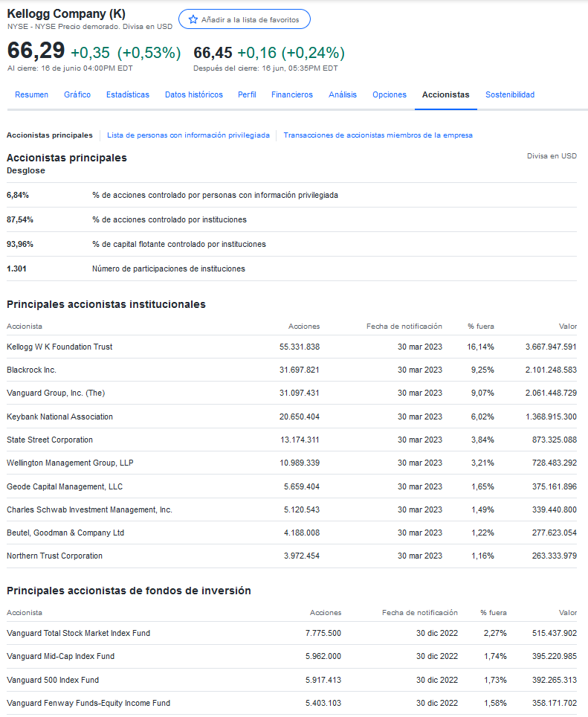The width and height of the screenshot is (588, 717).
Task: Click Keybank value 1.368.915.300
Action: tap(551, 417)
